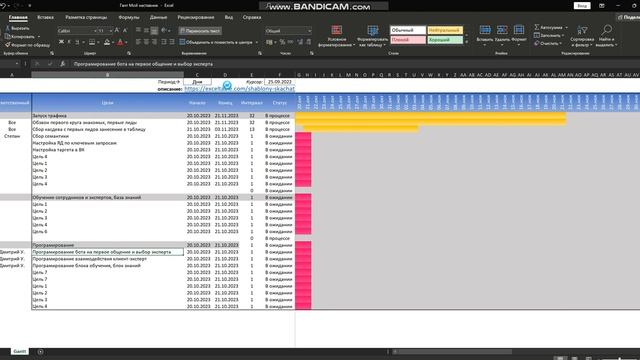Screen dimensions: 640x360
Task: Select the Gantt sheet tab
Action: (20, 351)
